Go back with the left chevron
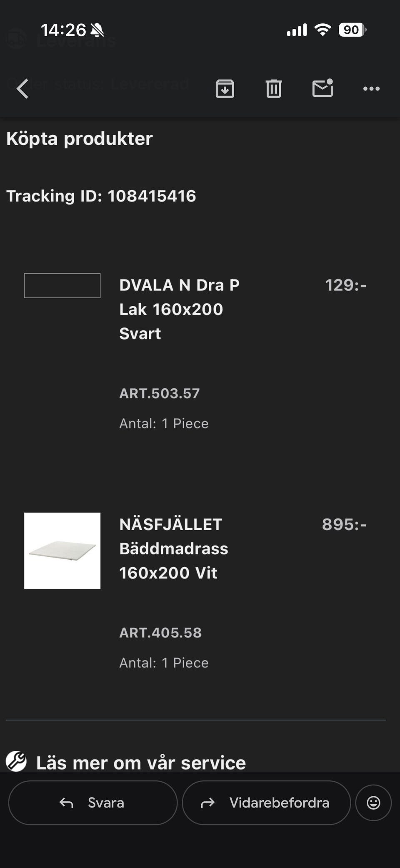 [23, 88]
